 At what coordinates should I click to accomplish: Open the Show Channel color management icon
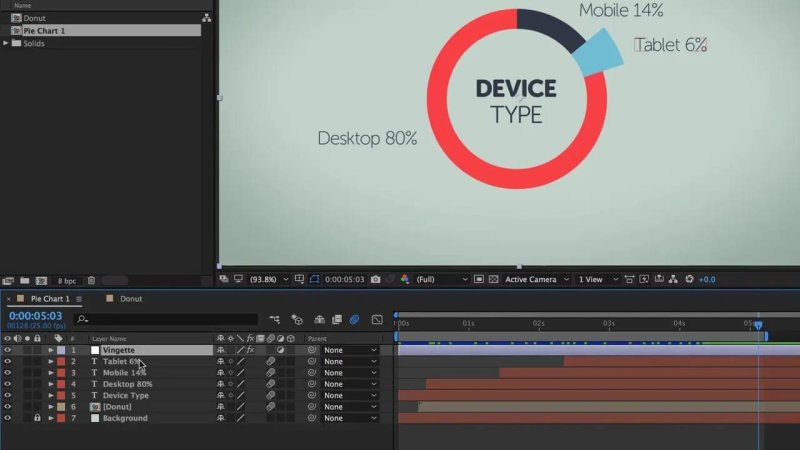pyautogui.click(x=405, y=279)
